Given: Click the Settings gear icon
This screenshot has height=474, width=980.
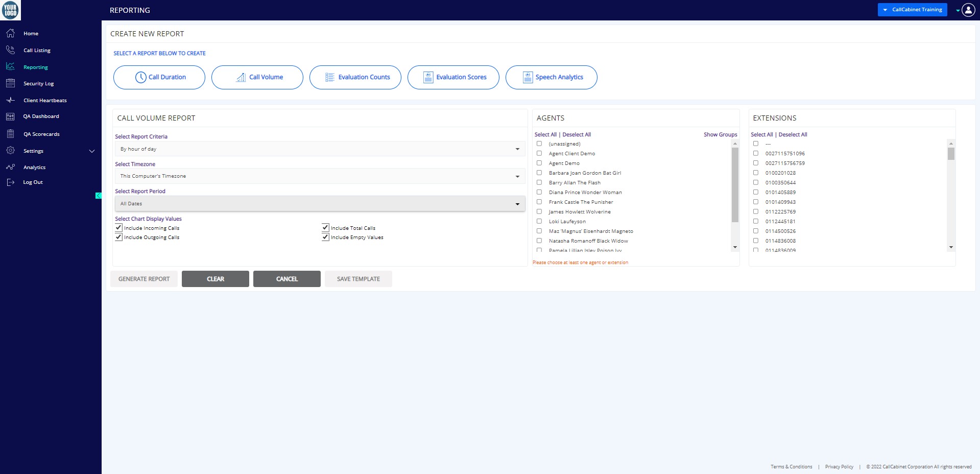Looking at the screenshot, I should (x=10, y=151).
